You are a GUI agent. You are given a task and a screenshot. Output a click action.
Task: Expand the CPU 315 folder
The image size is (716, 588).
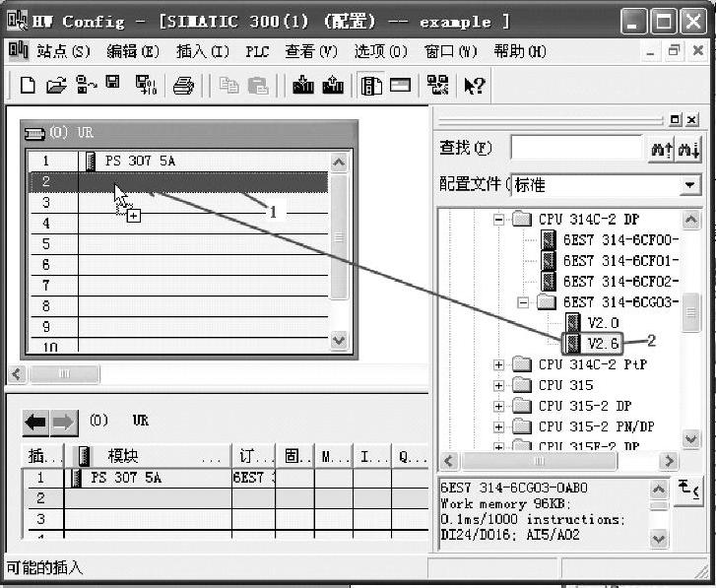(498, 385)
